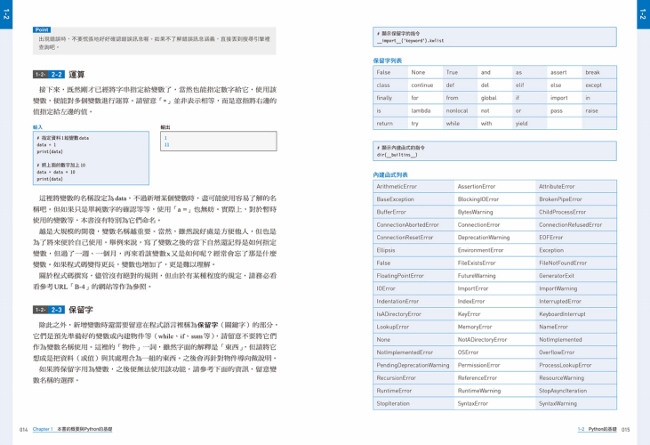Click the 'ImportWarning' table cell
Image resolution: width=650 pixels, height=445 pixels.
tap(576, 289)
